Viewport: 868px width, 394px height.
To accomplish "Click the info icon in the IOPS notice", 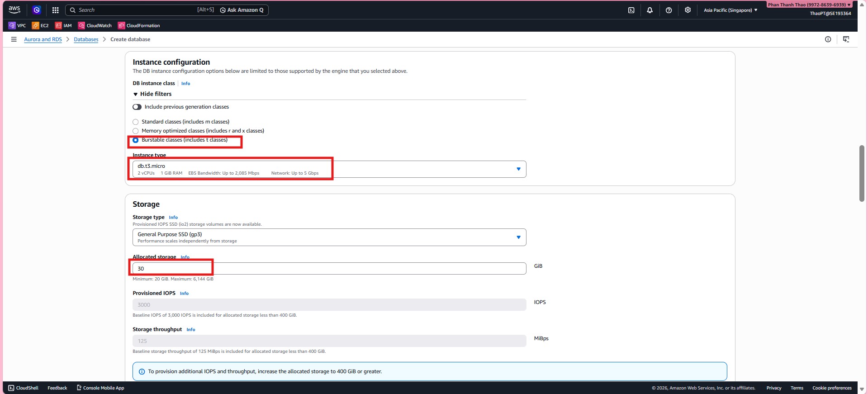I will (142, 371).
